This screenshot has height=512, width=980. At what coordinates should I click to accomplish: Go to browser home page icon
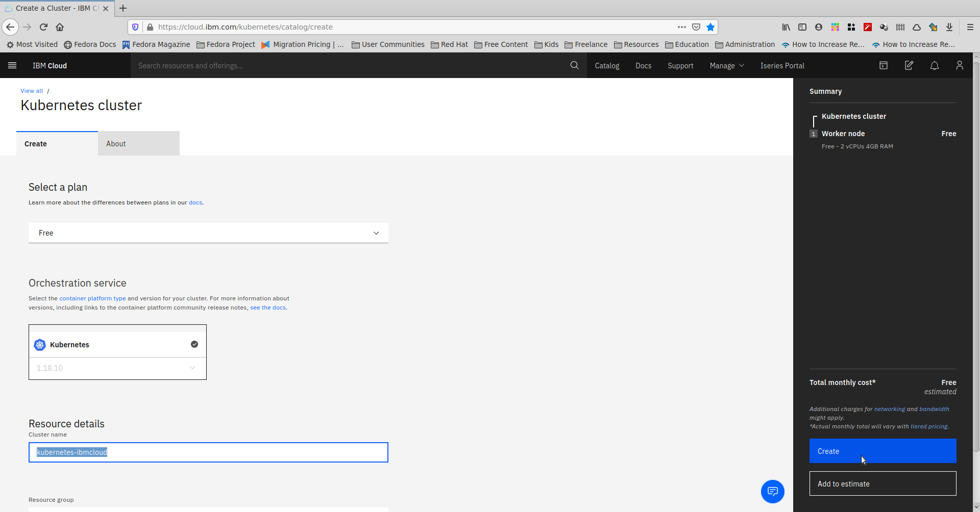(x=60, y=27)
